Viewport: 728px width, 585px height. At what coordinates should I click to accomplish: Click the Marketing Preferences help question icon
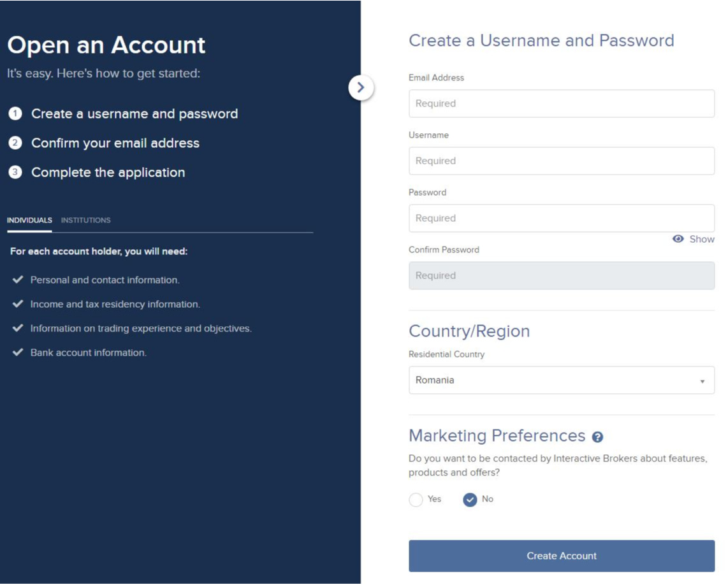click(x=597, y=437)
